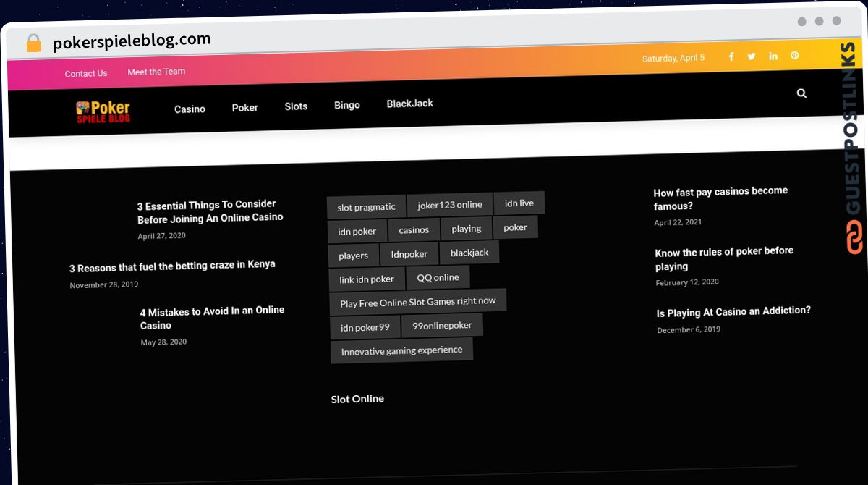Click the search magnifier icon
This screenshot has width=868, height=485.
point(801,93)
